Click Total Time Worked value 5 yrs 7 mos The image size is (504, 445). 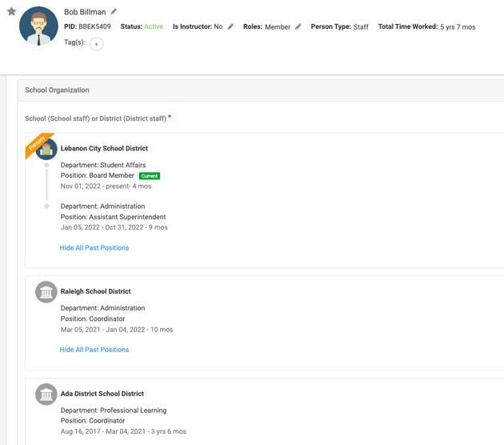(458, 27)
